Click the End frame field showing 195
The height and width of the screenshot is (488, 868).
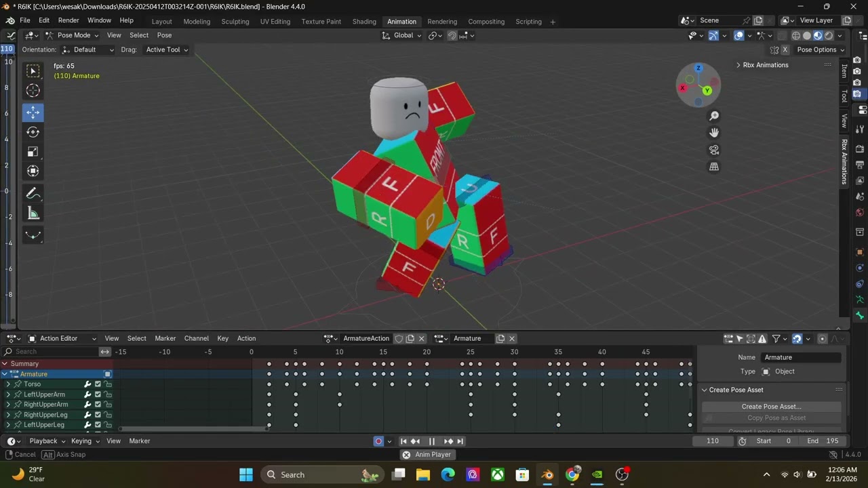(823, 441)
